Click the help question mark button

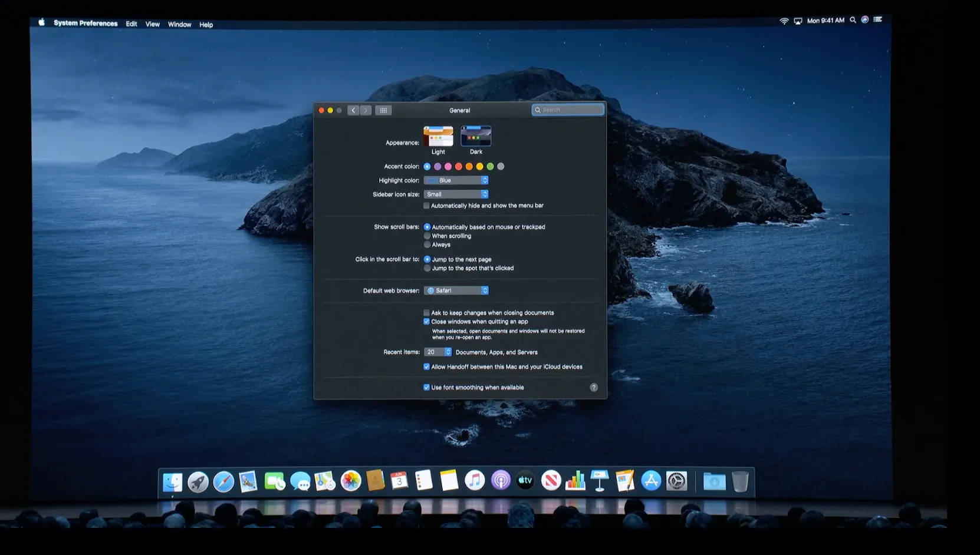tap(594, 387)
